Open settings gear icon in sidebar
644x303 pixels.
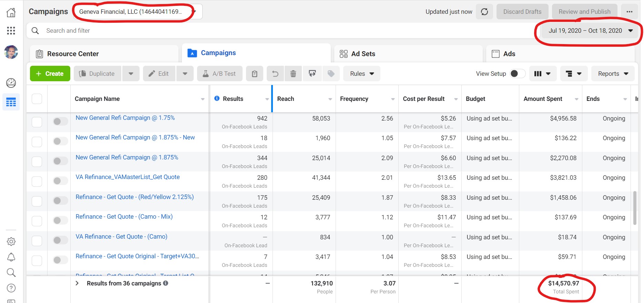click(x=11, y=241)
